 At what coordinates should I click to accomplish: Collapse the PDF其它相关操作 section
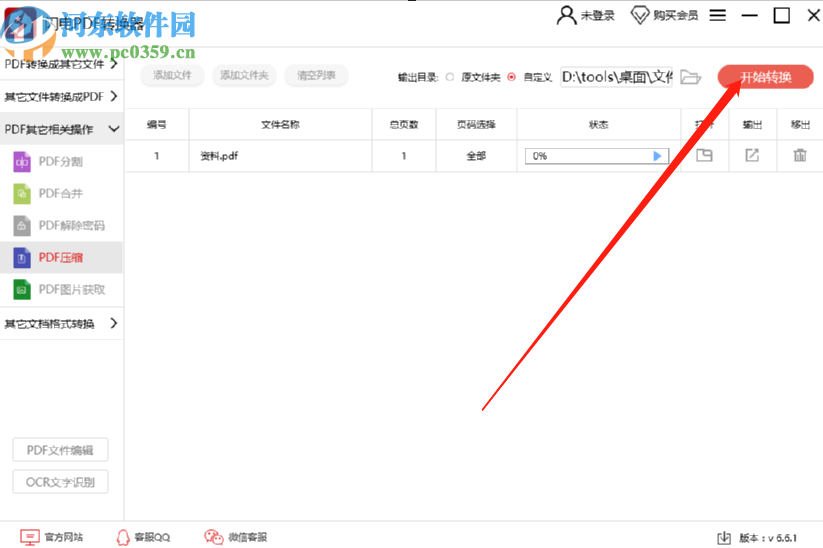61,129
